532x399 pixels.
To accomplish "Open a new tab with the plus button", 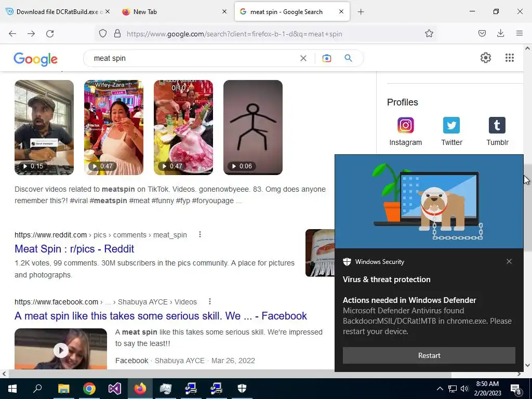I will (x=361, y=12).
